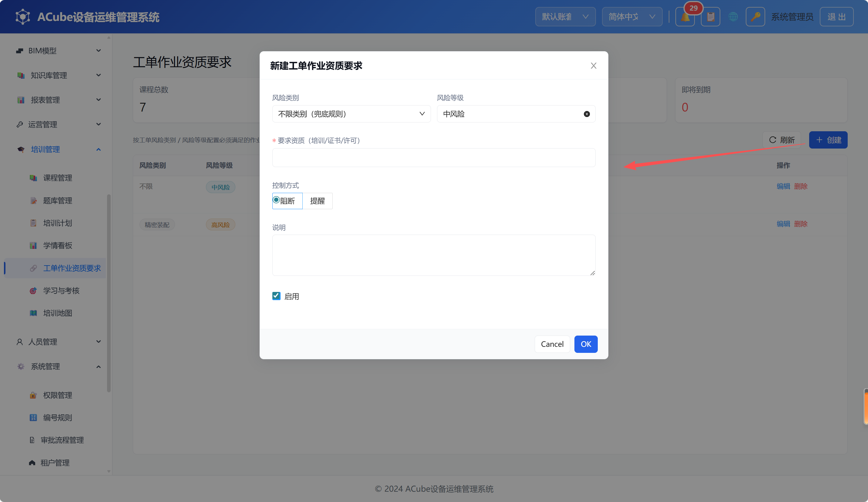
Task: Collapse the 培训管理 menu
Action: click(58, 149)
